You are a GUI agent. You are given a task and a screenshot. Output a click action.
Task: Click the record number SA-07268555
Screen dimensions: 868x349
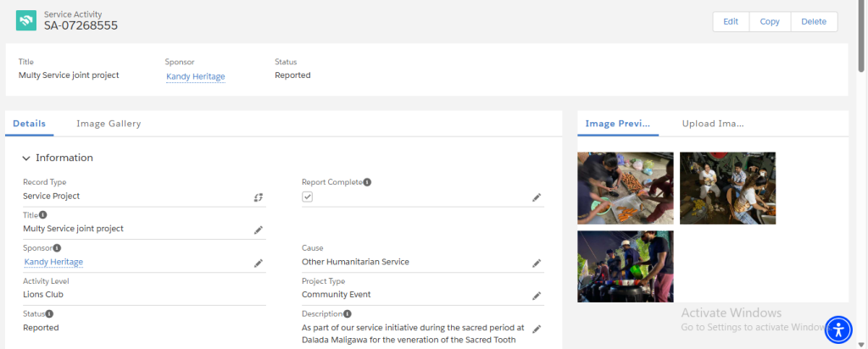(81, 25)
